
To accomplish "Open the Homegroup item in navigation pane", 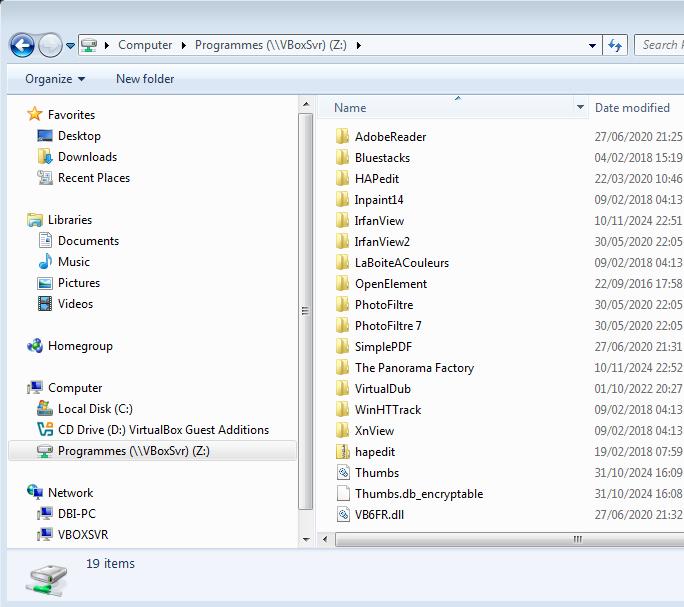I will (80, 346).
